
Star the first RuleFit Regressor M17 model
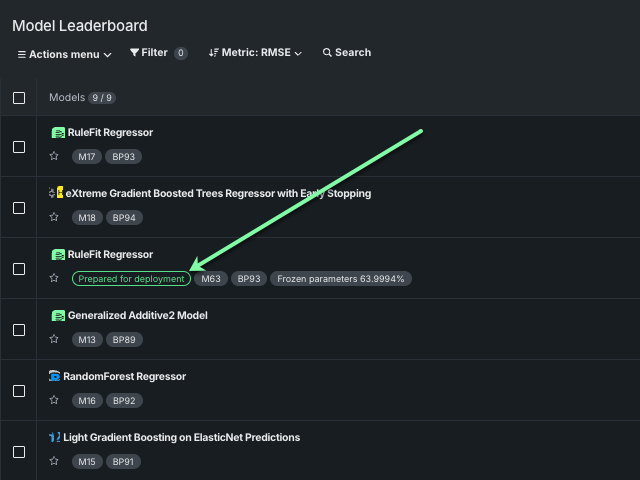pos(55,156)
